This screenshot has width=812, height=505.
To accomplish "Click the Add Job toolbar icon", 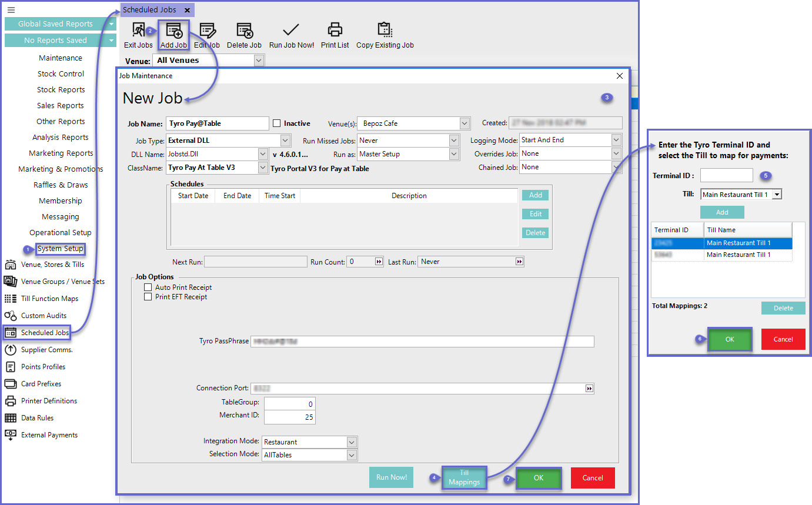I will (173, 31).
